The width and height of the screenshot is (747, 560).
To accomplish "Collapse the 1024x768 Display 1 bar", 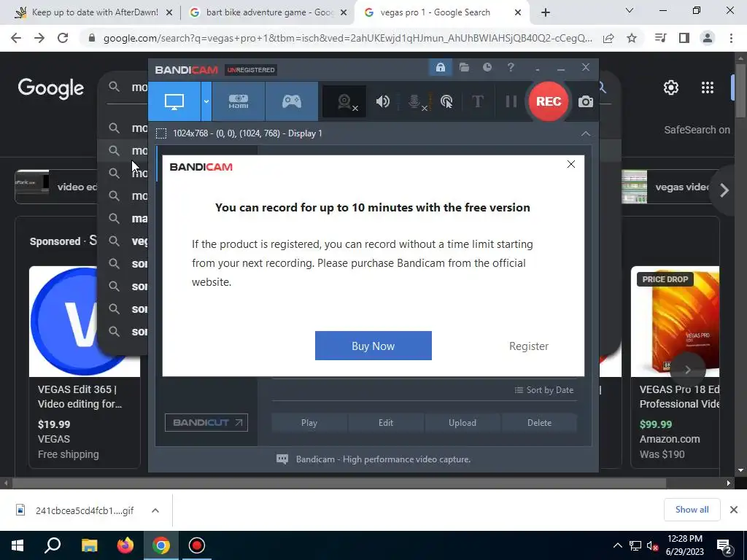I will [x=586, y=134].
